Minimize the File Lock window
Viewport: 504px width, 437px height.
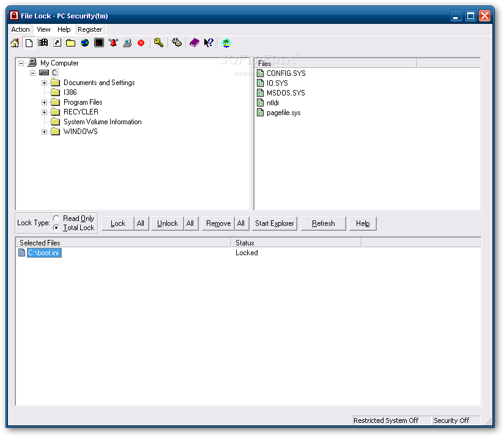(x=456, y=15)
